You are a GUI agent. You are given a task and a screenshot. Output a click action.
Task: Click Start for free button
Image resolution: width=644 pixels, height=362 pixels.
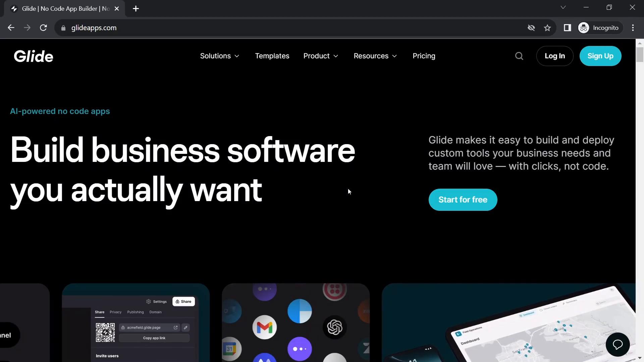coord(463,199)
